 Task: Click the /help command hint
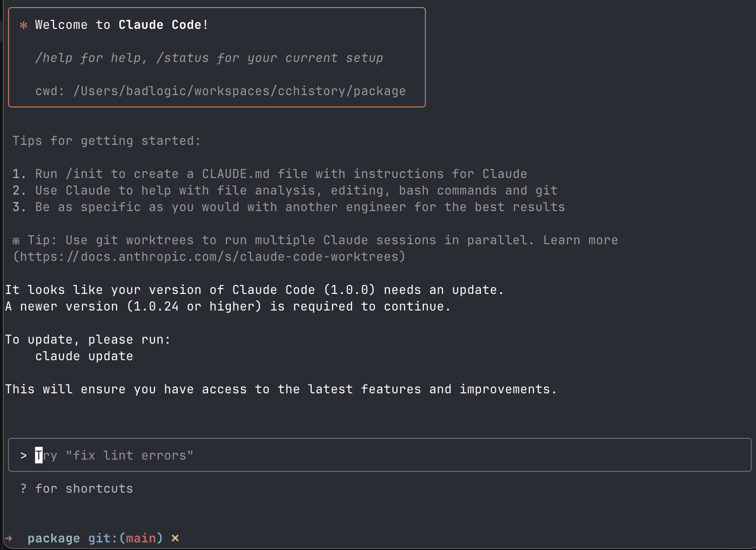point(54,58)
